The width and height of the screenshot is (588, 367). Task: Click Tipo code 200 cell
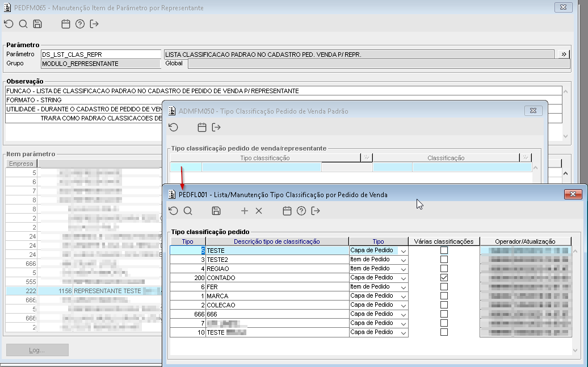(x=188, y=278)
